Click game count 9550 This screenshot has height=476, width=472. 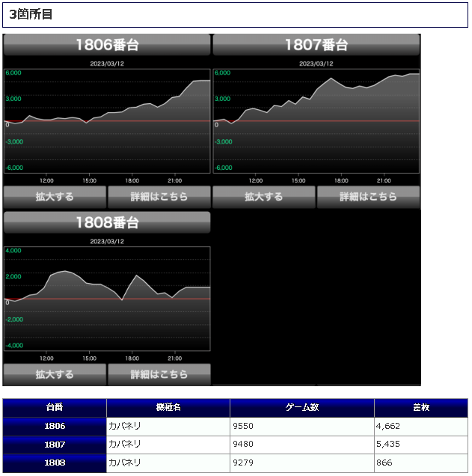click(x=243, y=426)
